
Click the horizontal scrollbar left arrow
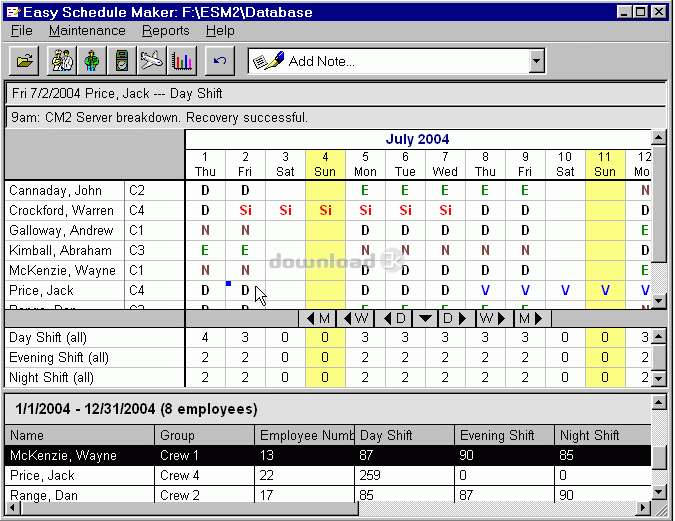13,508
